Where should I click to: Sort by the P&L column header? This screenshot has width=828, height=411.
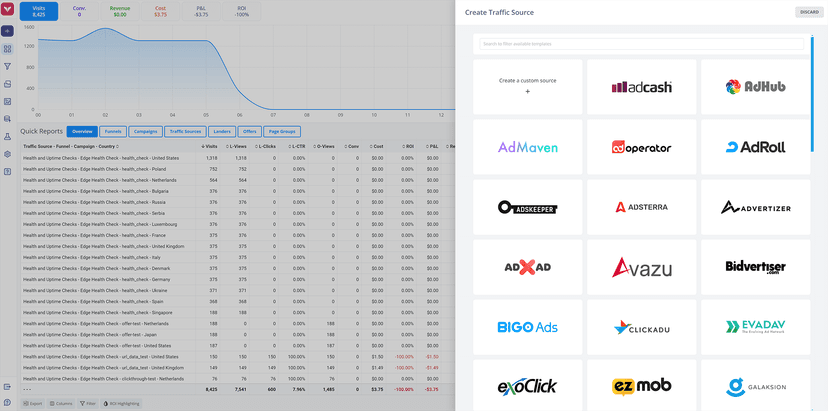(431, 146)
